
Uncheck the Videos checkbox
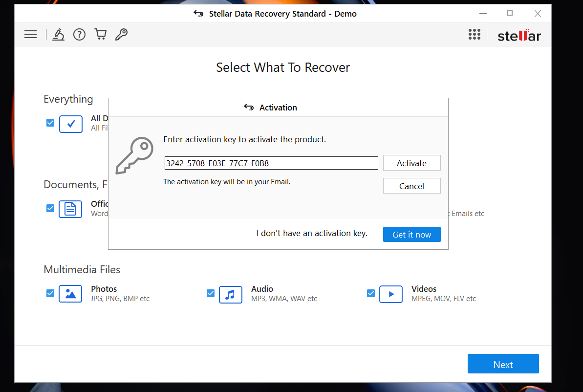pos(371,293)
